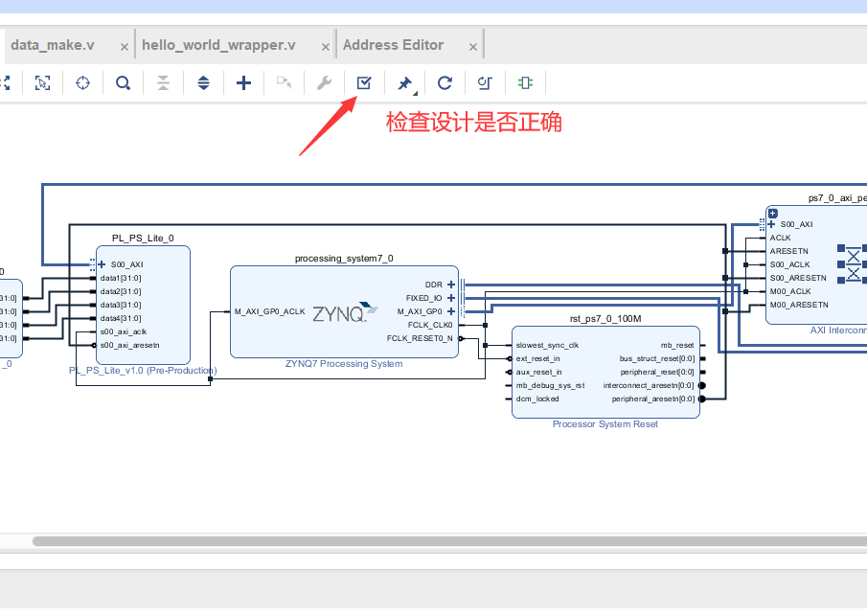Image resolution: width=867 pixels, height=616 pixels.
Task: Click the Select Area toolbar icon
Action: [x=42, y=83]
